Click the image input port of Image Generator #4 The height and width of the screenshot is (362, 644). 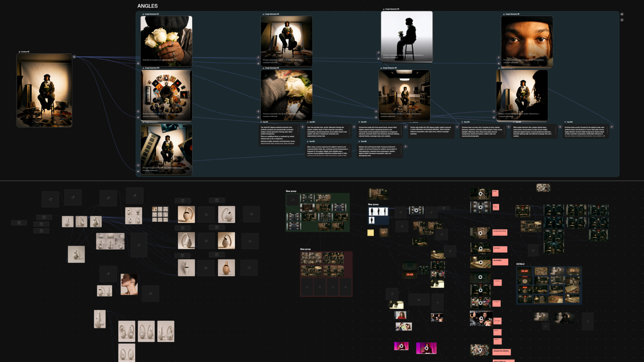coord(258,63)
